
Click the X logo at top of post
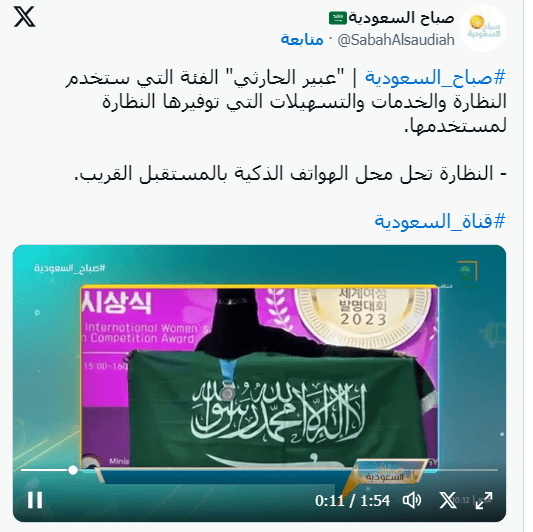point(24,17)
